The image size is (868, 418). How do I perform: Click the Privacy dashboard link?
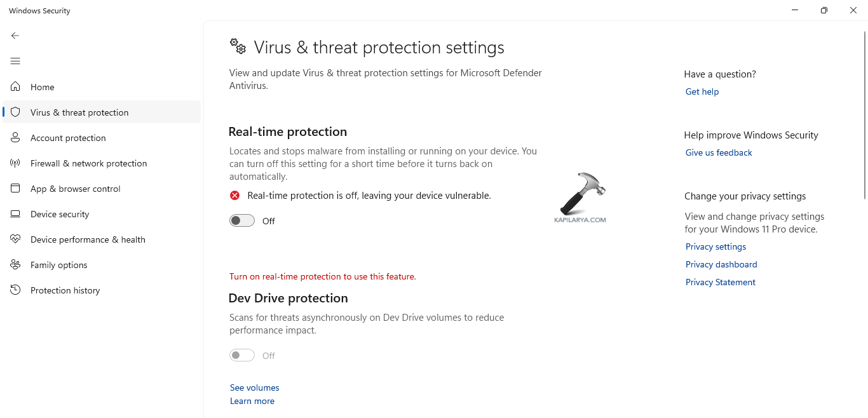[x=721, y=264]
